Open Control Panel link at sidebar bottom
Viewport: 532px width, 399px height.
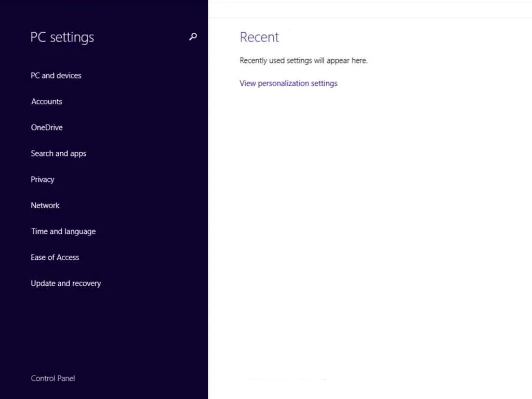click(53, 378)
